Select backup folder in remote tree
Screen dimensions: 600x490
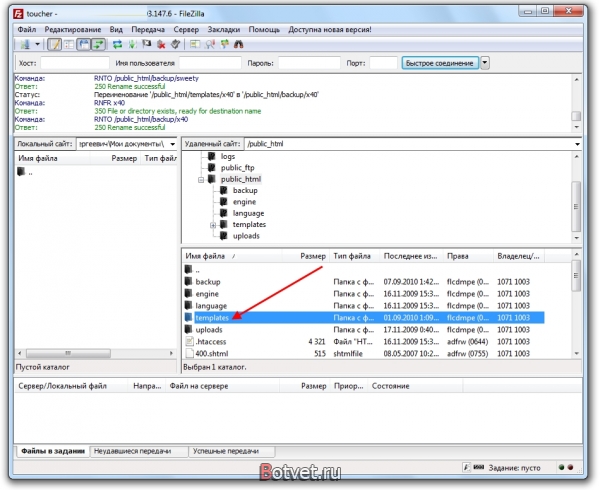[x=245, y=190]
